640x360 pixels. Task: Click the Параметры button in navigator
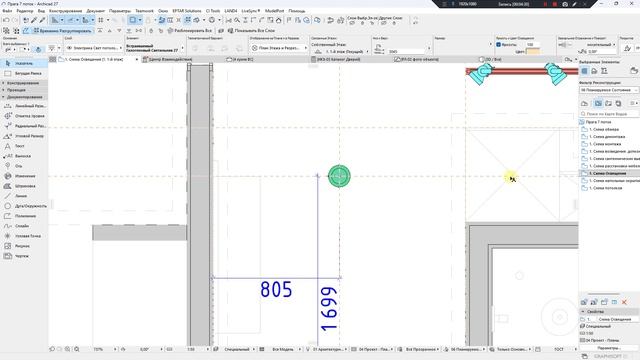tap(609, 348)
